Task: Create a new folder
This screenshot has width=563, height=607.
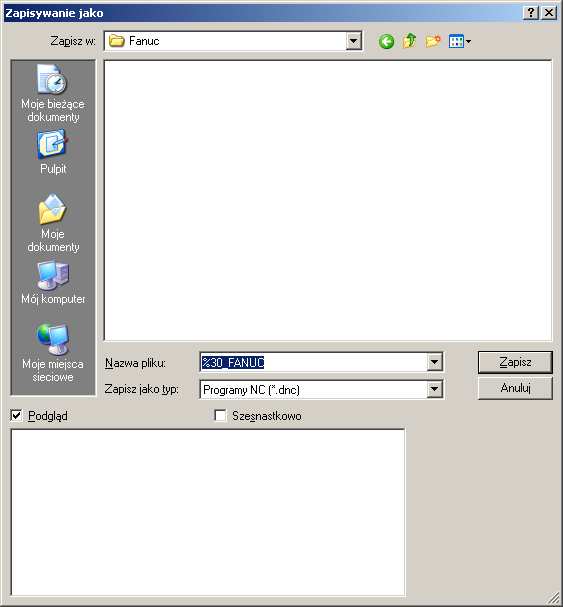Action: point(433,41)
